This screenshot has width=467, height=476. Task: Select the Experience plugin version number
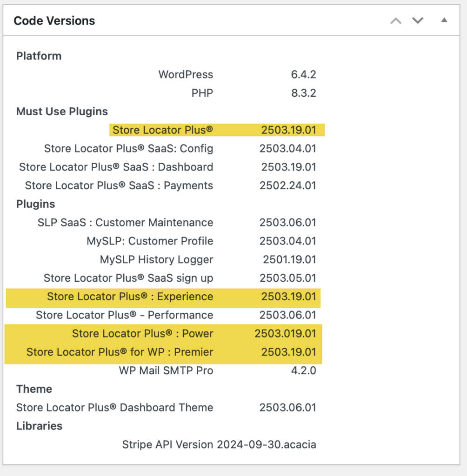coord(289,297)
